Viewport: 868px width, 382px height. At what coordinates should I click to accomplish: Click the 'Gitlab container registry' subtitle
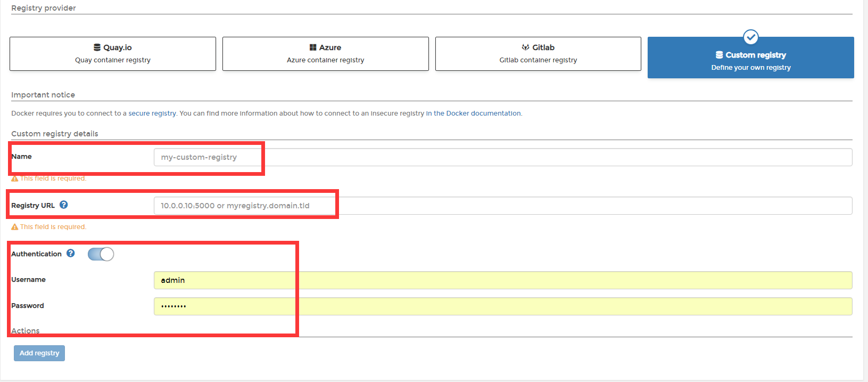click(538, 60)
